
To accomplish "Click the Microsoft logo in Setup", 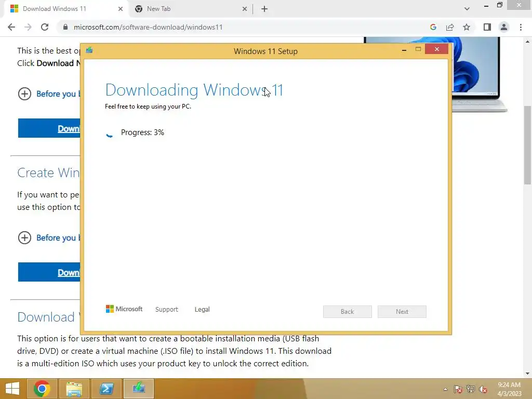I will 124,309.
